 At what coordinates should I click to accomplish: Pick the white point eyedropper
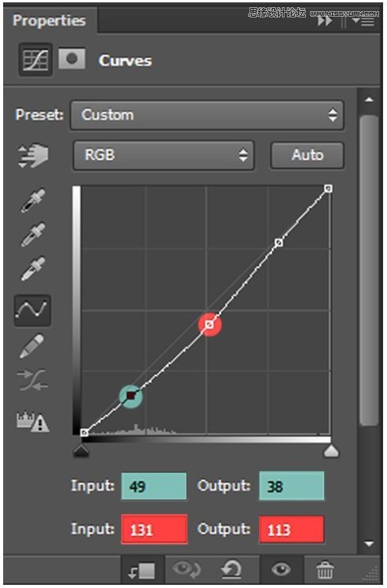(33, 268)
